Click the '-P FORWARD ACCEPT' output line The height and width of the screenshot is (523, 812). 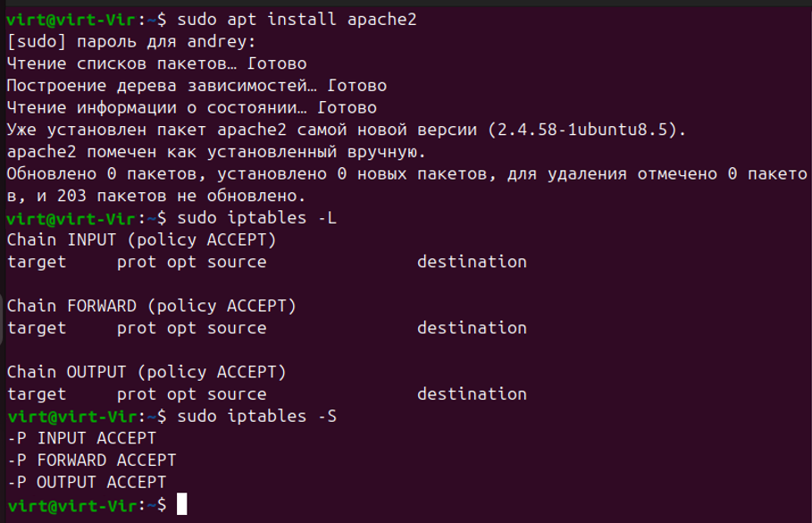coord(91,460)
